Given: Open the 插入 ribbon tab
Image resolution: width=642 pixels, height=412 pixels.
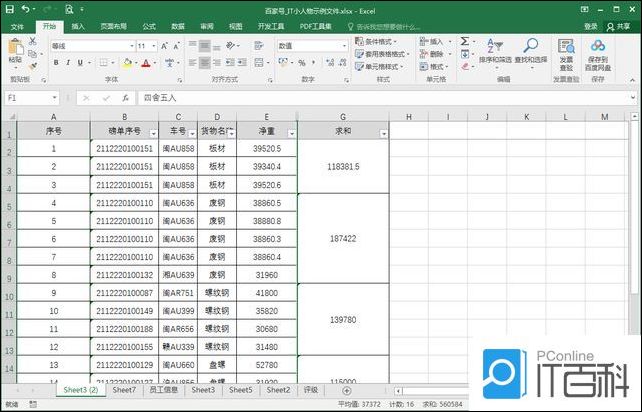Looking at the screenshot, I should tap(78, 27).
